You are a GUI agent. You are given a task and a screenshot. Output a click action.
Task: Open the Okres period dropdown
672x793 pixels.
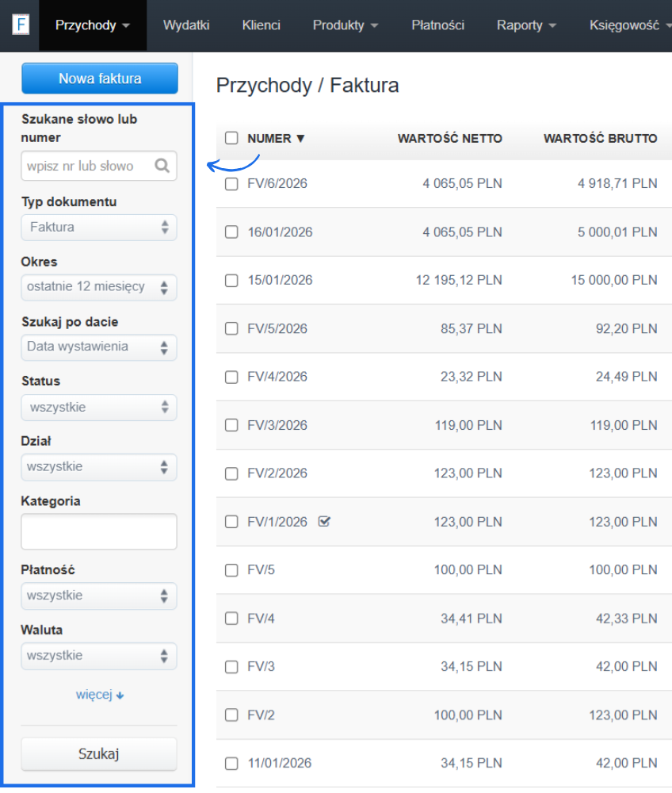point(98,287)
